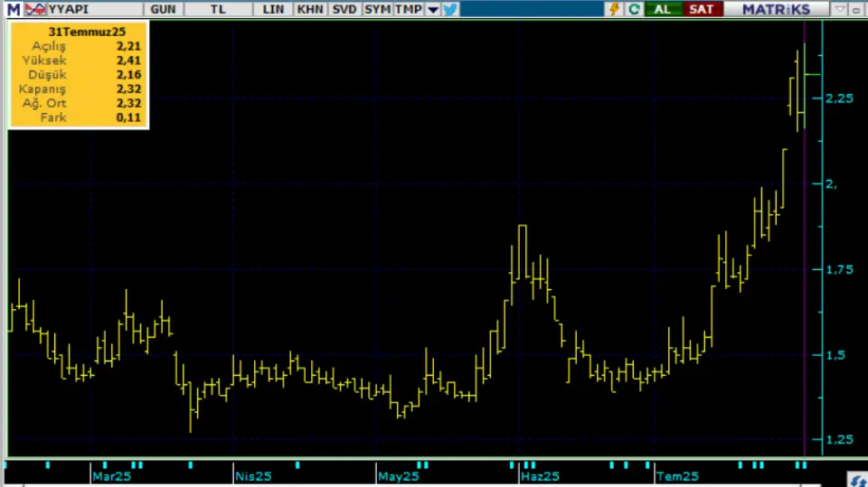Minimize the chart window
Viewport: 868px width, 487px height.
[x=856, y=9]
